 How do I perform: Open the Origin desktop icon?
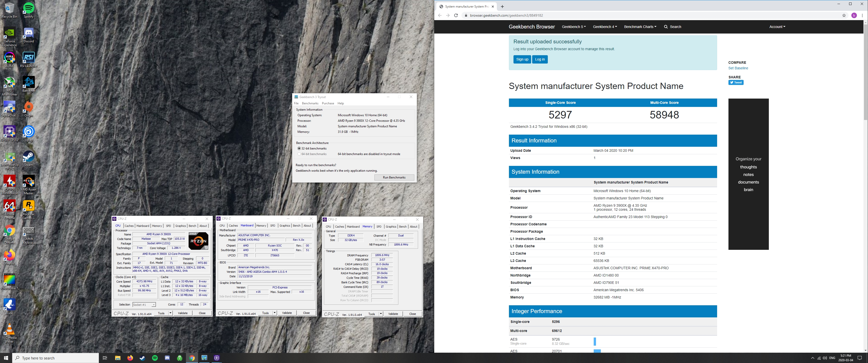point(29,109)
